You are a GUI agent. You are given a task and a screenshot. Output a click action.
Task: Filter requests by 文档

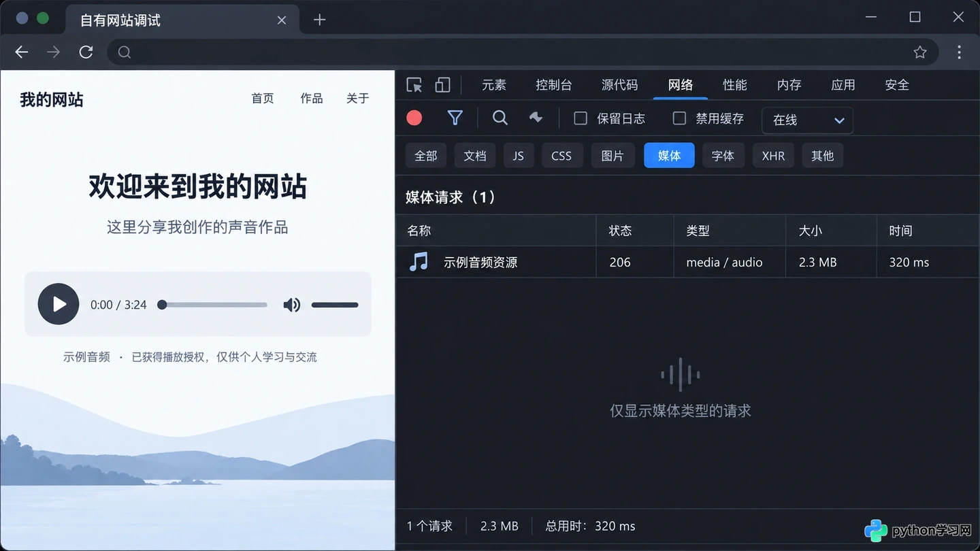coord(475,156)
